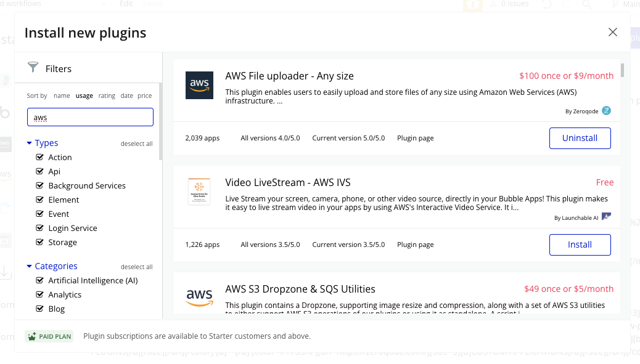Click the Filters funnel icon
Screen dimensions: 640x364
pos(33,68)
